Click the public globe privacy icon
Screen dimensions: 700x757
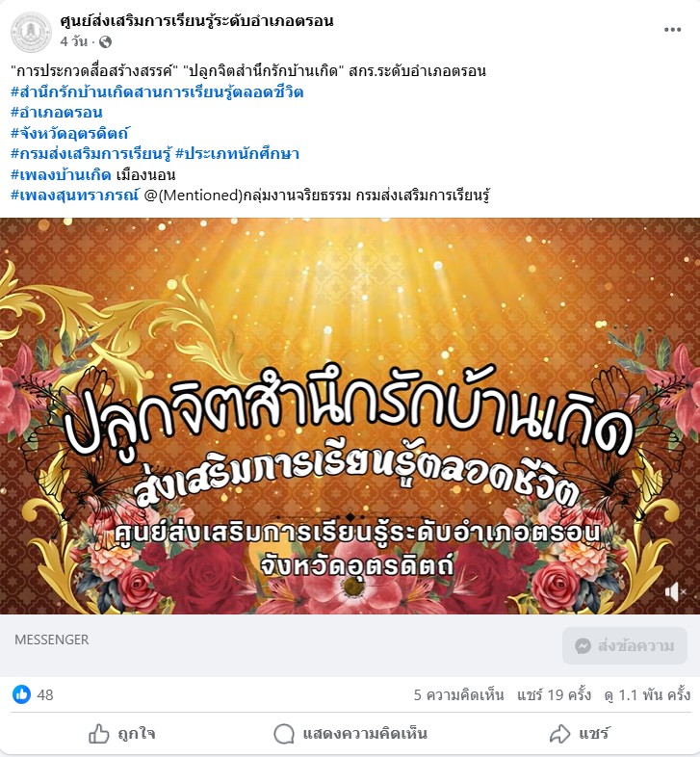tap(105, 42)
